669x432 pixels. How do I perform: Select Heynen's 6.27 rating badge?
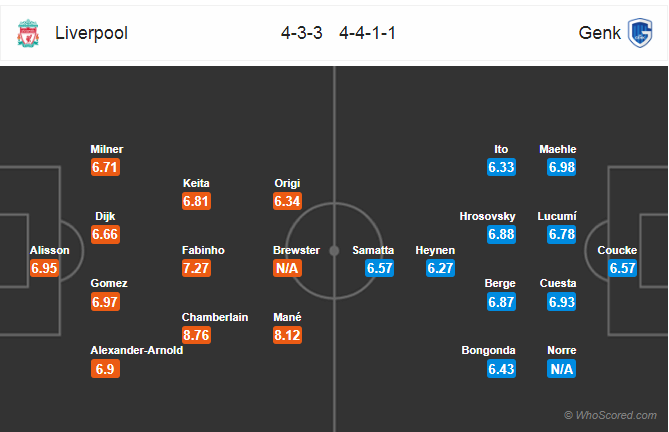pyautogui.click(x=440, y=268)
